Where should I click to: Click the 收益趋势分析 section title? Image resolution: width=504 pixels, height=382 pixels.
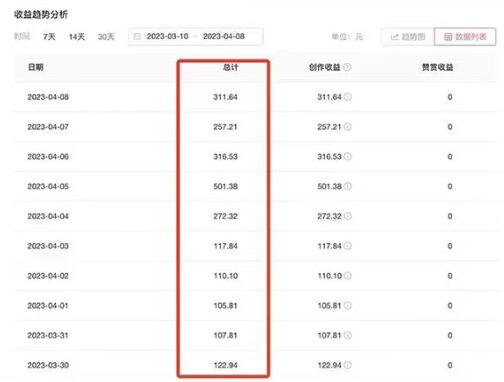[41, 14]
